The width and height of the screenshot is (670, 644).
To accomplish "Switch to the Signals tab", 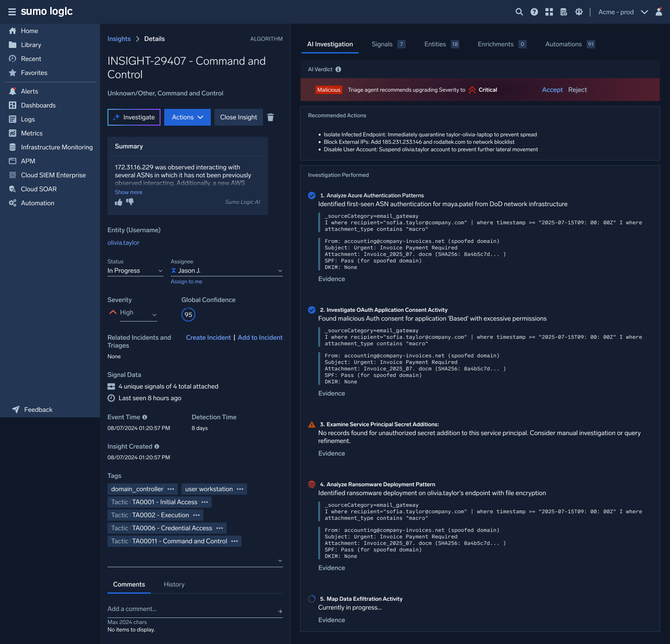I will (x=389, y=44).
